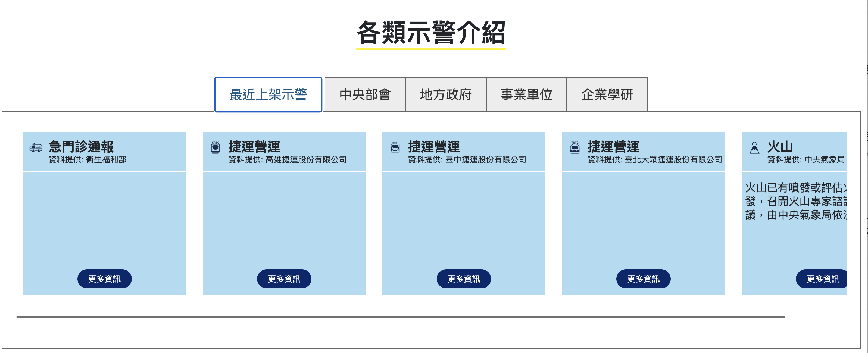Click the 急門診通報 card title
Image resolution: width=868 pixels, height=353 pixels.
[81, 147]
